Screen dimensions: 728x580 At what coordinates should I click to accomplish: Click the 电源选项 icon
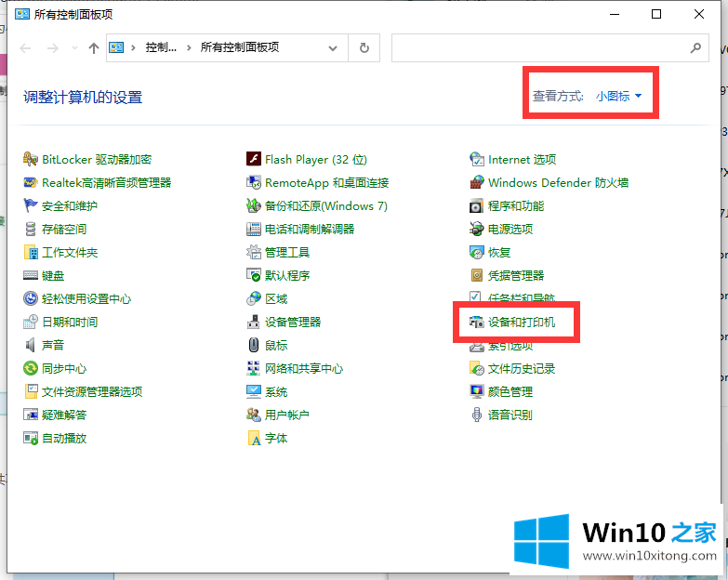[477, 229]
